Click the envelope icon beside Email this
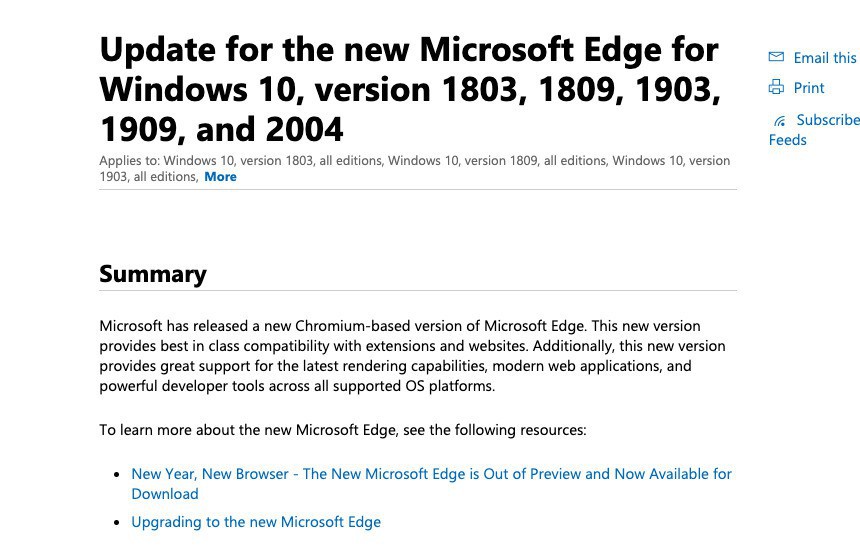860x560 pixels. [x=776, y=58]
